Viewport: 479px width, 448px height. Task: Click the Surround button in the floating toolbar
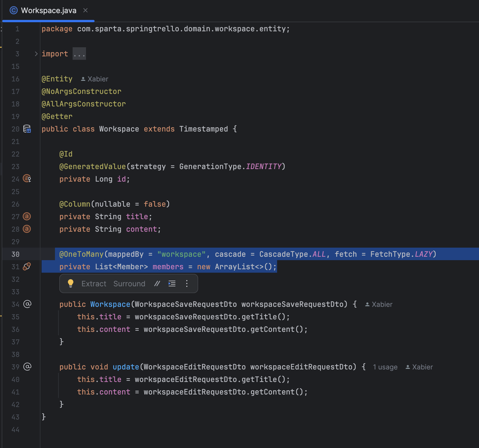pyautogui.click(x=129, y=284)
